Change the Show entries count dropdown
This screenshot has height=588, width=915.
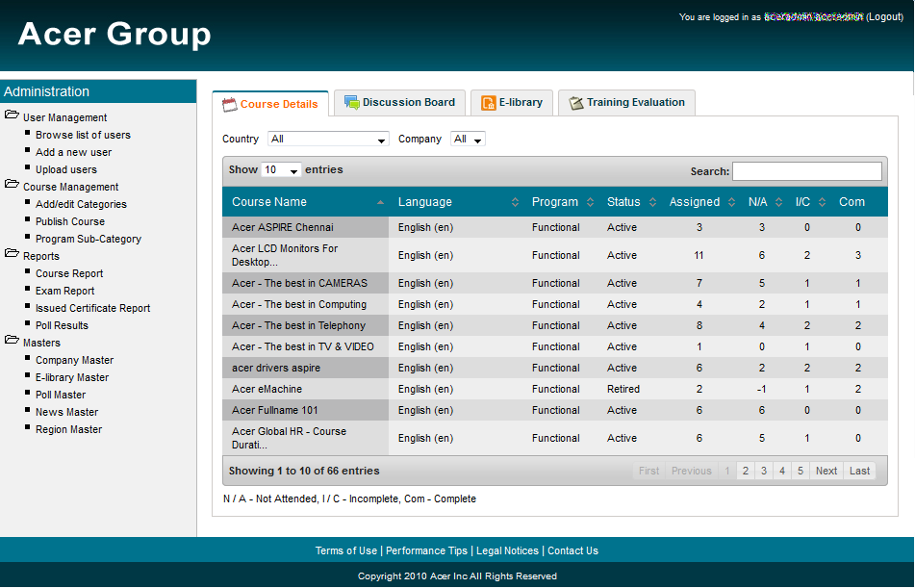point(281,170)
